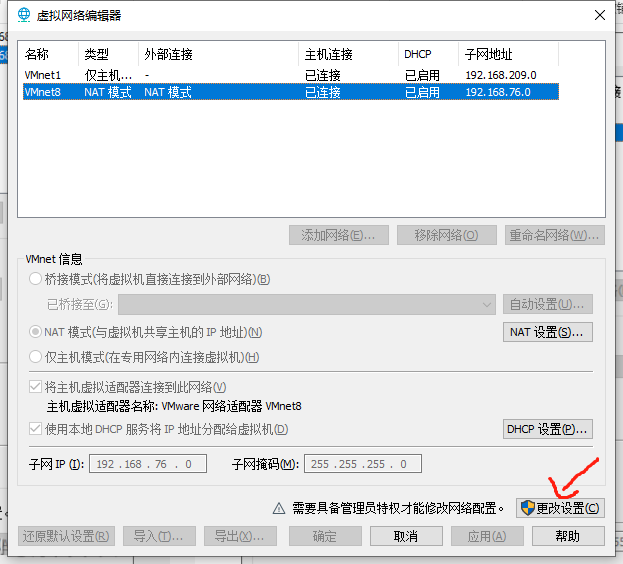Click the 导出(X)... button
The height and width of the screenshot is (564, 623).
point(240,536)
